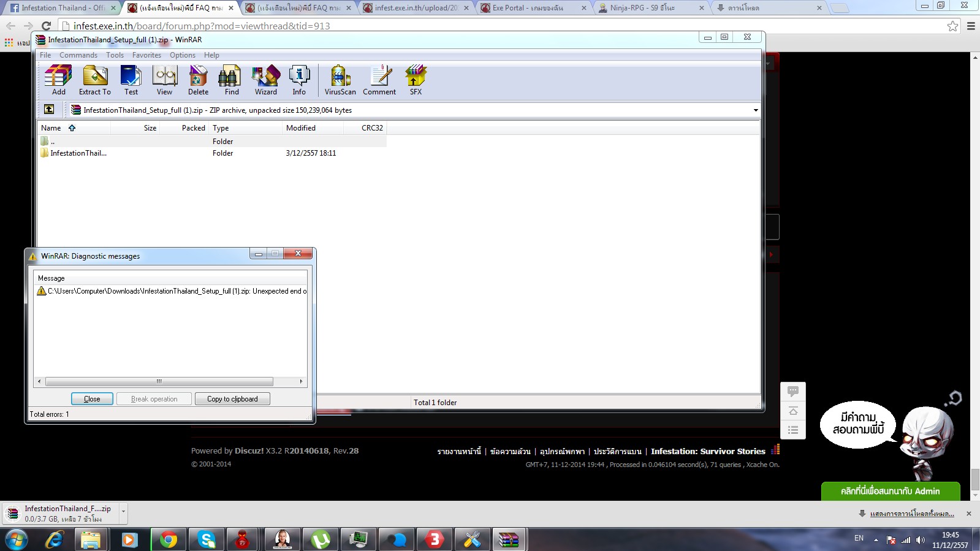The width and height of the screenshot is (980, 551).
Task: Expand the archive path dropdown
Action: pos(755,110)
